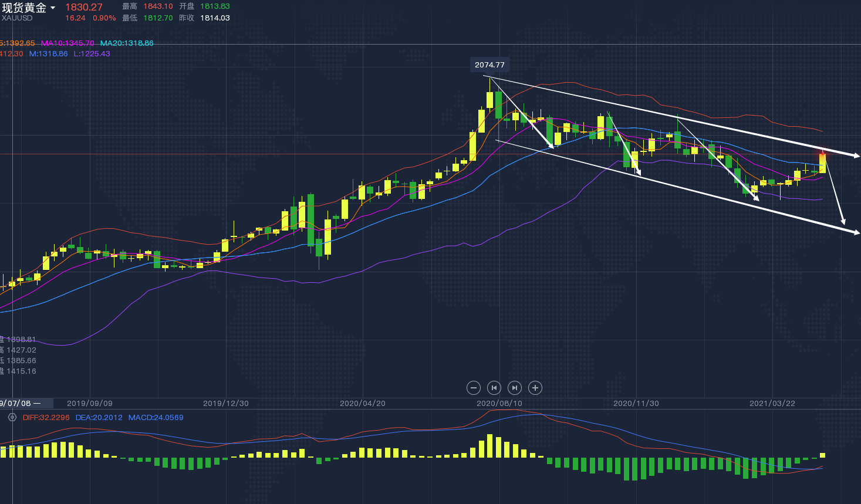Image resolution: width=861 pixels, height=504 pixels.
Task: Select the 2020/08/10 date on time axis
Action: point(499,404)
